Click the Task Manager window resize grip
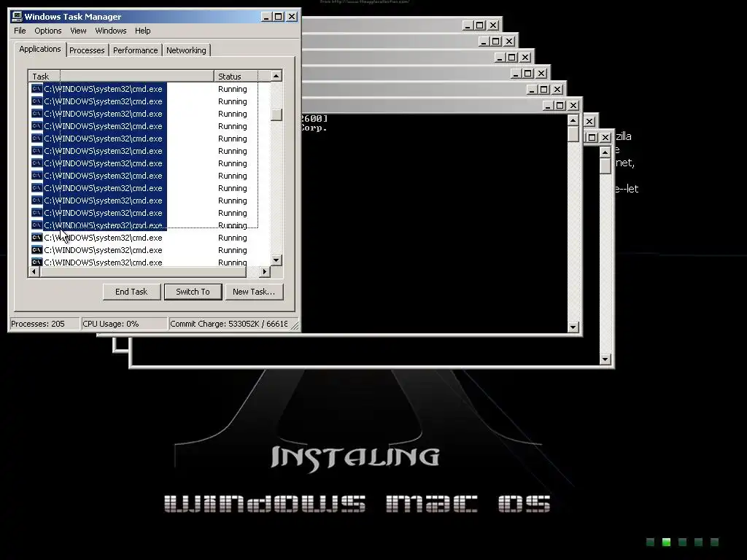This screenshot has width=747, height=560. point(295,326)
